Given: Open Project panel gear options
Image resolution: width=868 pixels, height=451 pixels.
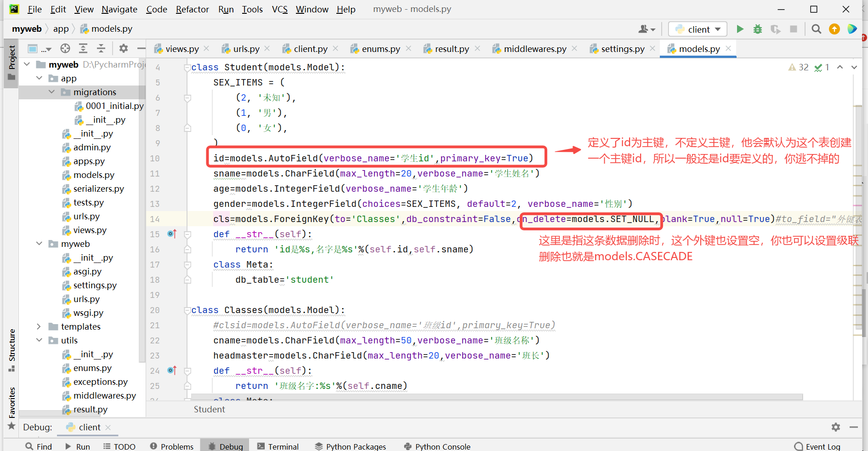Looking at the screenshot, I should click(x=124, y=48).
